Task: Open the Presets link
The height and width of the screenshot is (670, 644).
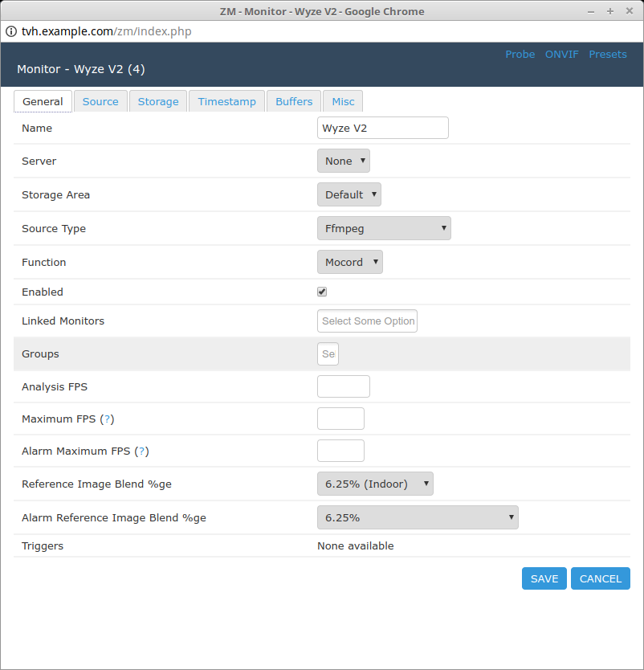Action: (608, 55)
